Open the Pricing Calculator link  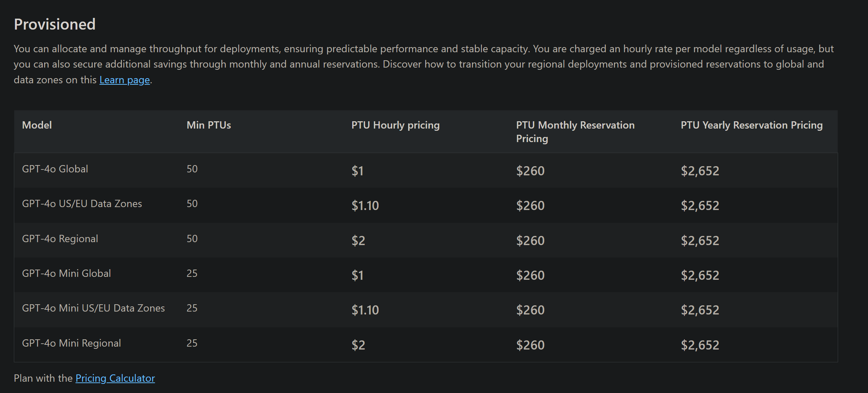(x=115, y=378)
